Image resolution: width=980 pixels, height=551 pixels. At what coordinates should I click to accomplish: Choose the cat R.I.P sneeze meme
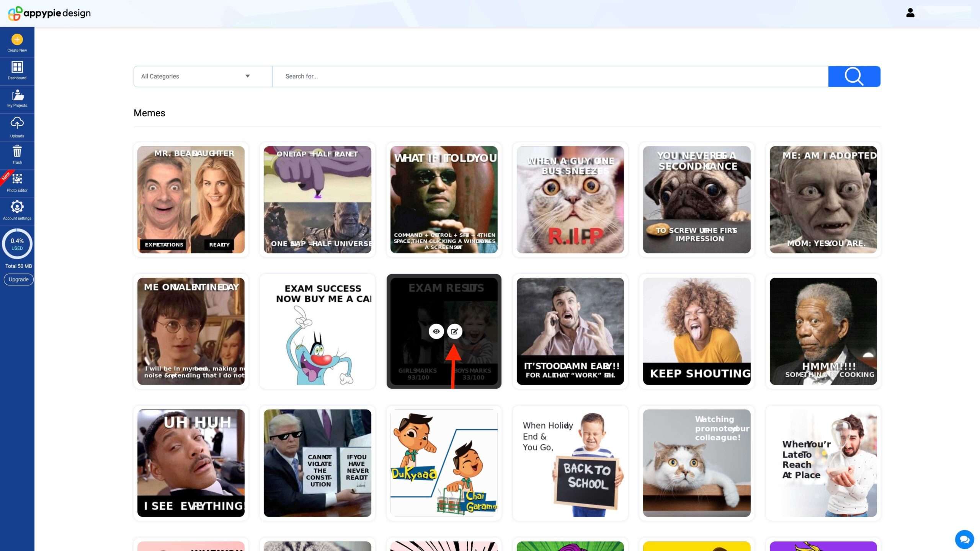(x=570, y=200)
